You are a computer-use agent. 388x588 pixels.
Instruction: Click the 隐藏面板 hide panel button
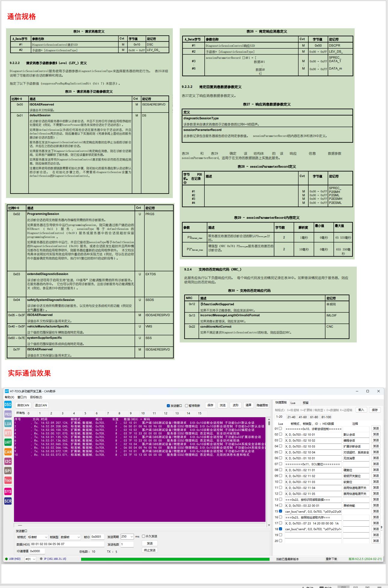pos(262,405)
